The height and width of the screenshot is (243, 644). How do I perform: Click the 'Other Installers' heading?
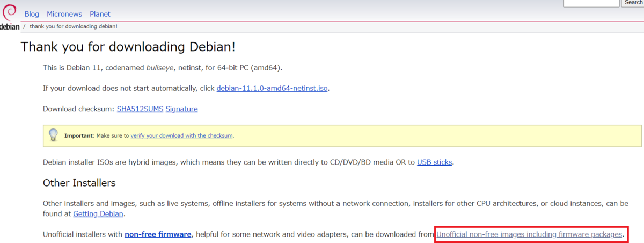click(x=79, y=183)
